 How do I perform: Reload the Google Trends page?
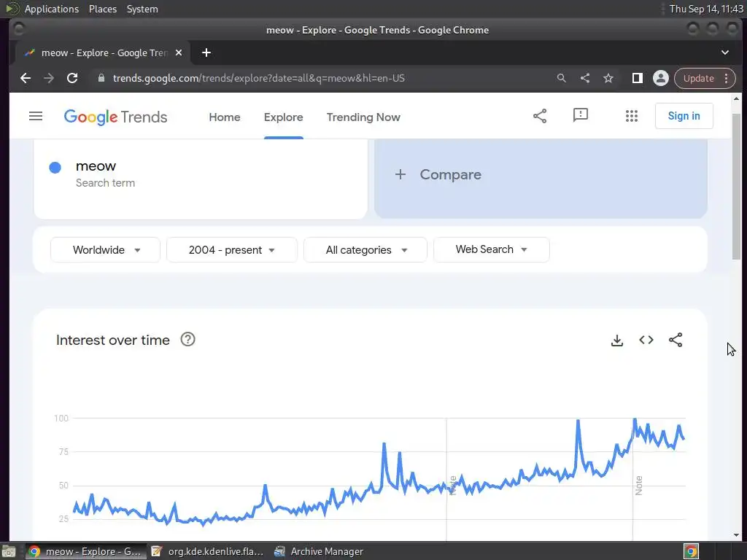point(72,78)
